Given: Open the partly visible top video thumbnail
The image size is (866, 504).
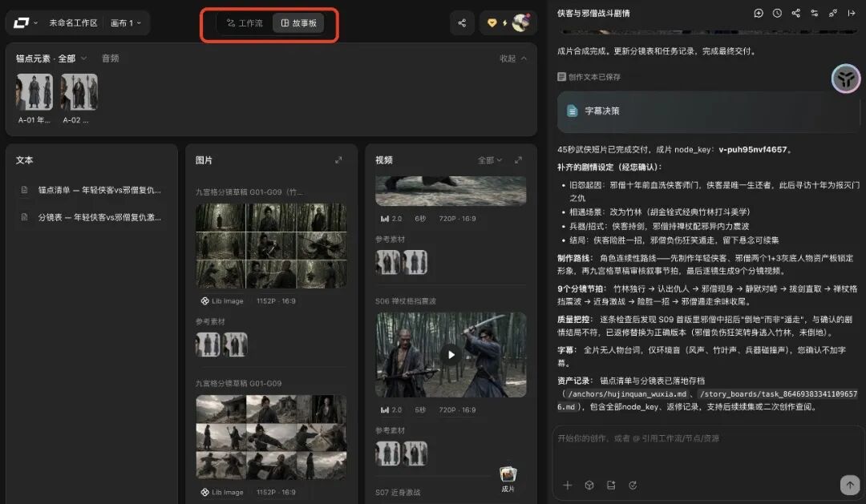Looking at the screenshot, I should click(451, 191).
